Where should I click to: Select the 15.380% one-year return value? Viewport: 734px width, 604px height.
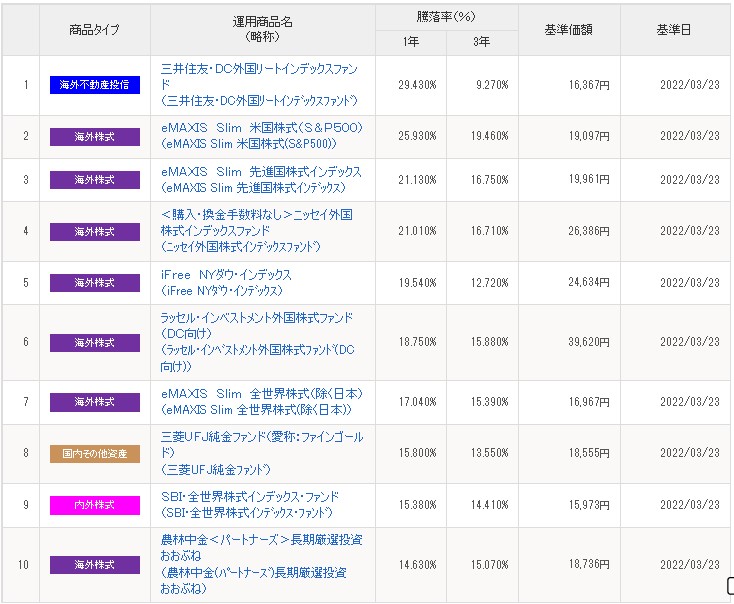click(418, 505)
